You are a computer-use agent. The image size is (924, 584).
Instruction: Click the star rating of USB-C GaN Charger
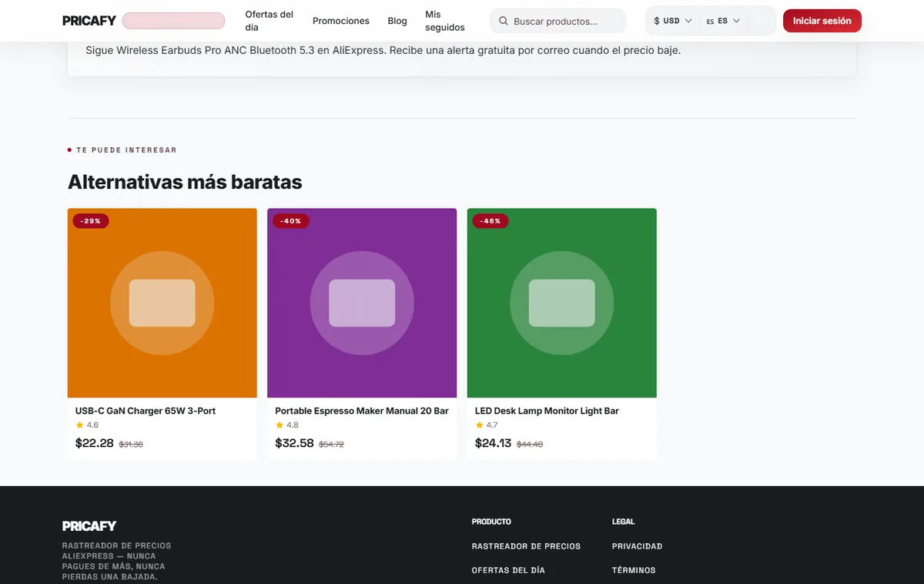pyautogui.click(x=87, y=425)
